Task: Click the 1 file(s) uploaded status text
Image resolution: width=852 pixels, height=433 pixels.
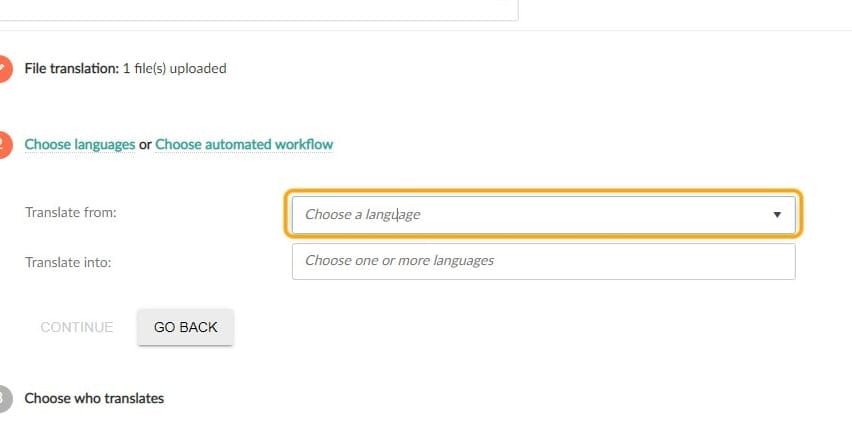Action: point(175,69)
